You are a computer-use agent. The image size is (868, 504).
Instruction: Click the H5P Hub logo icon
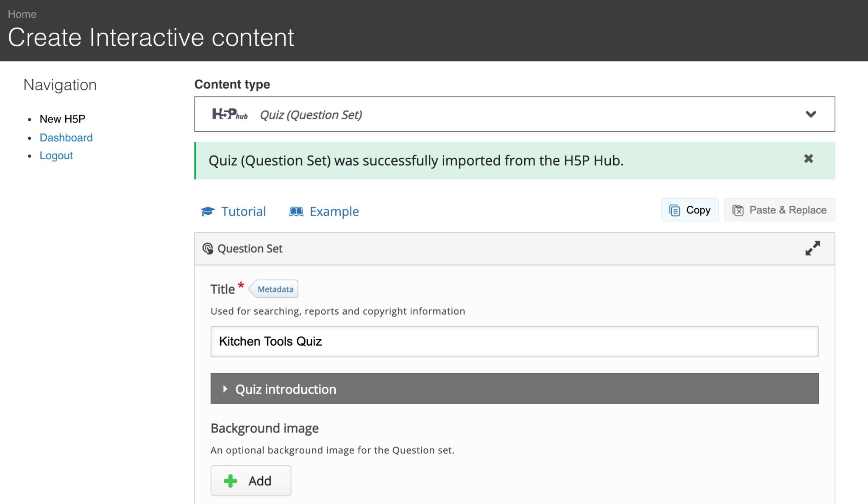229,114
